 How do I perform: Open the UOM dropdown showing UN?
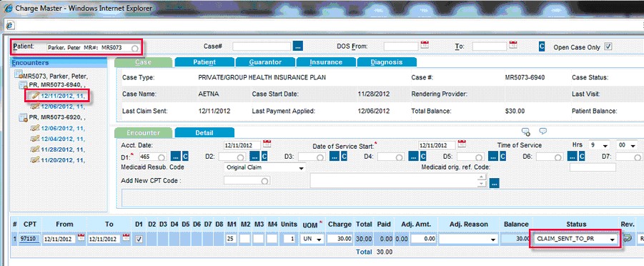click(312, 238)
